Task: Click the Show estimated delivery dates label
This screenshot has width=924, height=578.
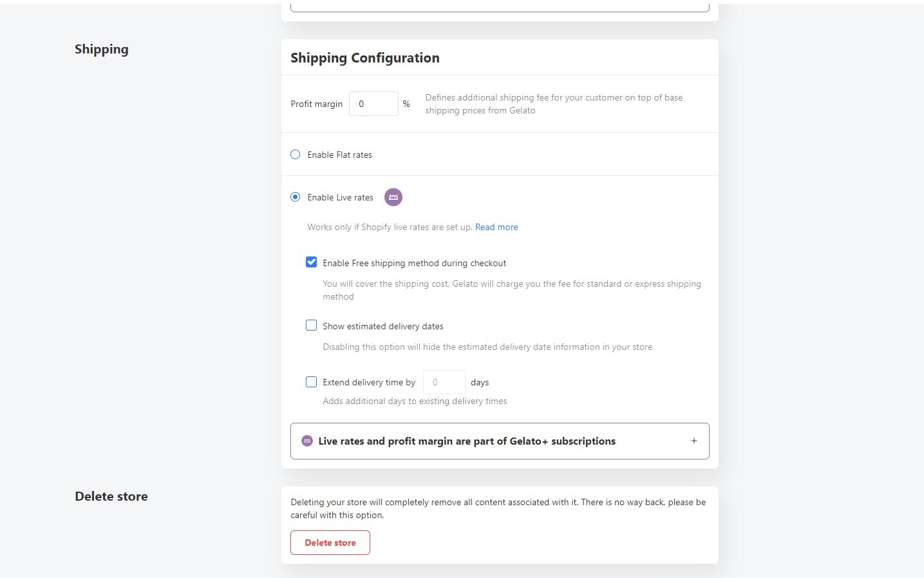Action: [x=383, y=326]
